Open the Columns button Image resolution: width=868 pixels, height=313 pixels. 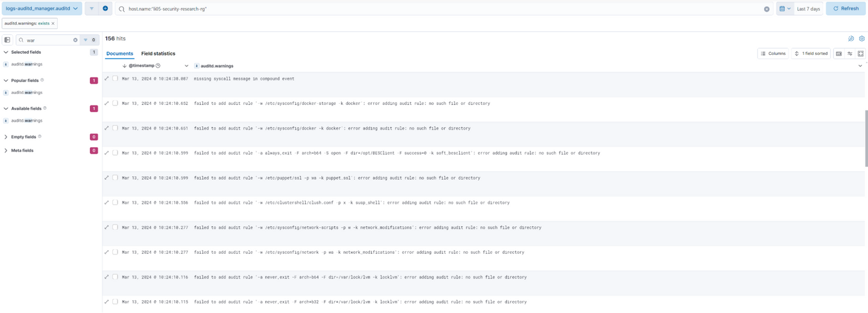click(773, 54)
